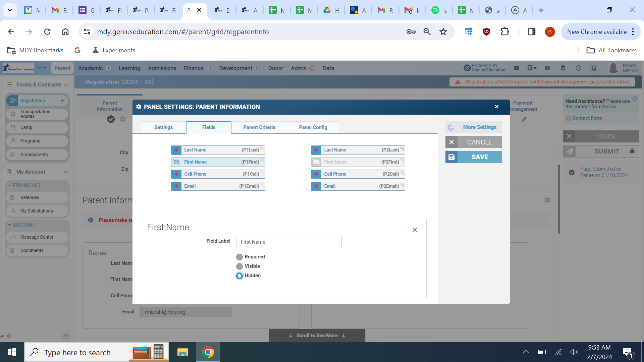Close the First Name field editor
Viewport: 644px width, 362px height.
(415, 230)
